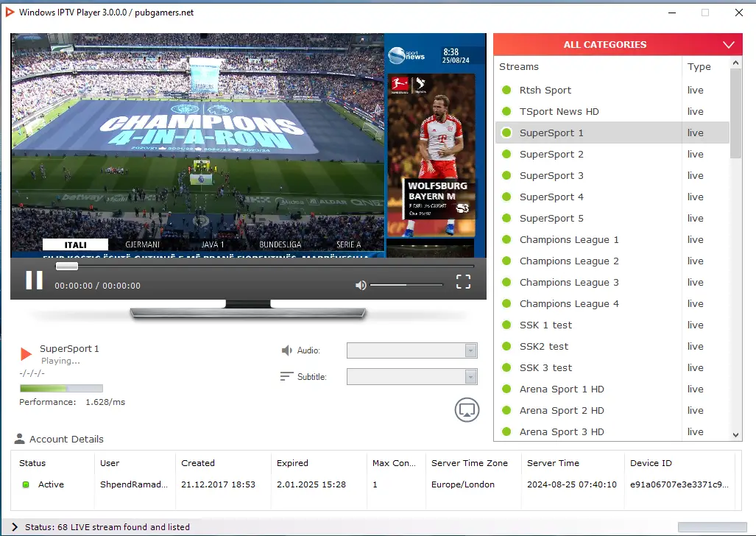Viewport: 756px width, 536px height.
Task: Click the video playback area
Action: (248, 145)
